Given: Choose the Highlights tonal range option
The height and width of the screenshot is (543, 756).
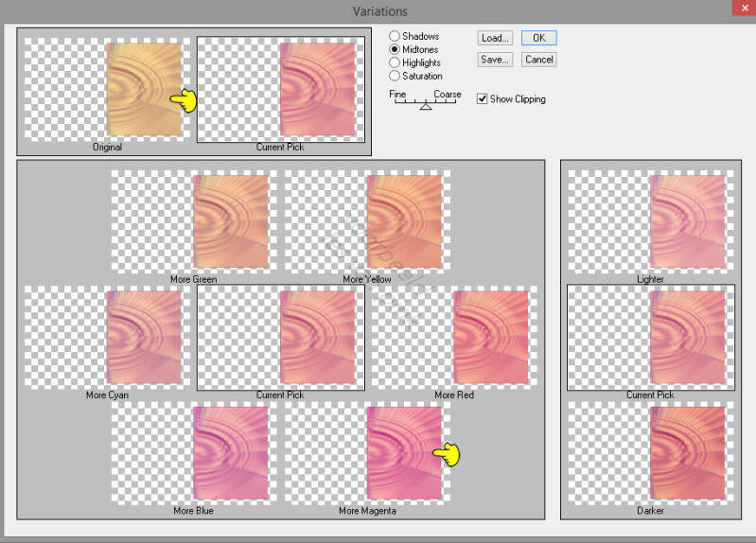Looking at the screenshot, I should [394, 62].
